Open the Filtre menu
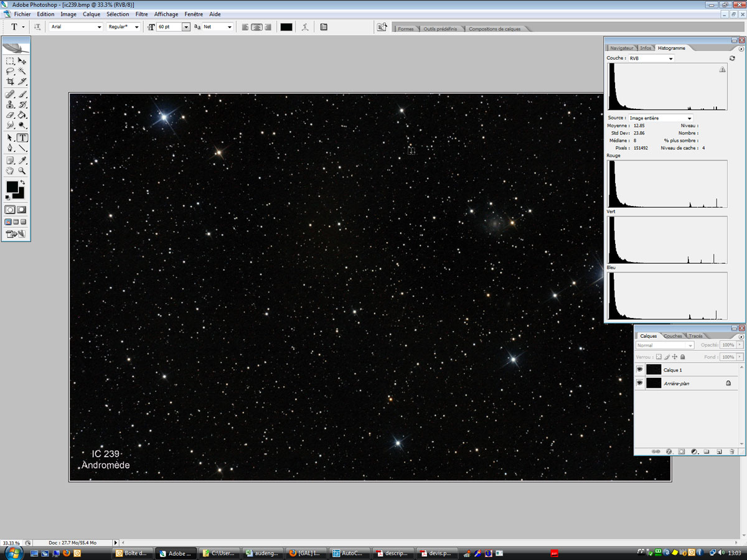The height and width of the screenshot is (560, 747). coord(141,14)
